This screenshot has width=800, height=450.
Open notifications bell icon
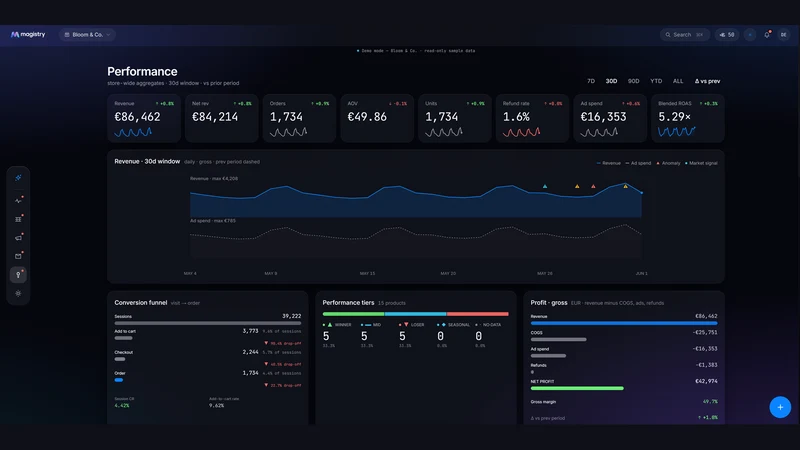(767, 35)
